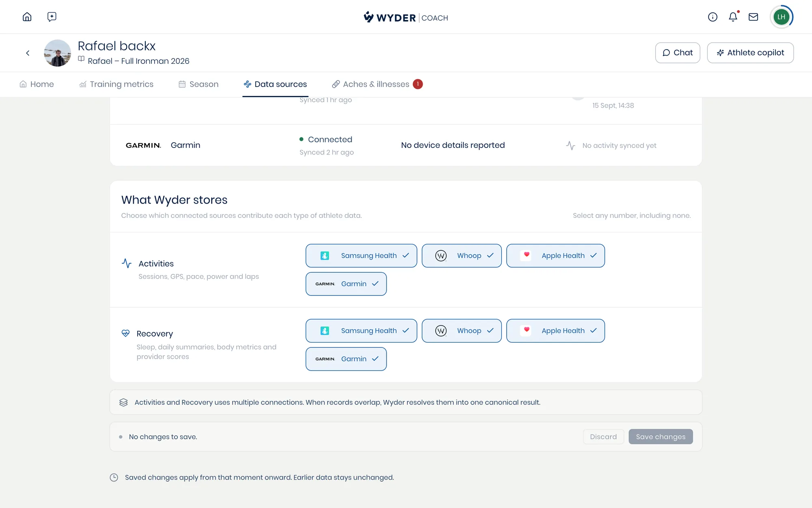This screenshot has width=812, height=508.
Task: Click 'What Wyder stores' heading
Action: (x=174, y=200)
